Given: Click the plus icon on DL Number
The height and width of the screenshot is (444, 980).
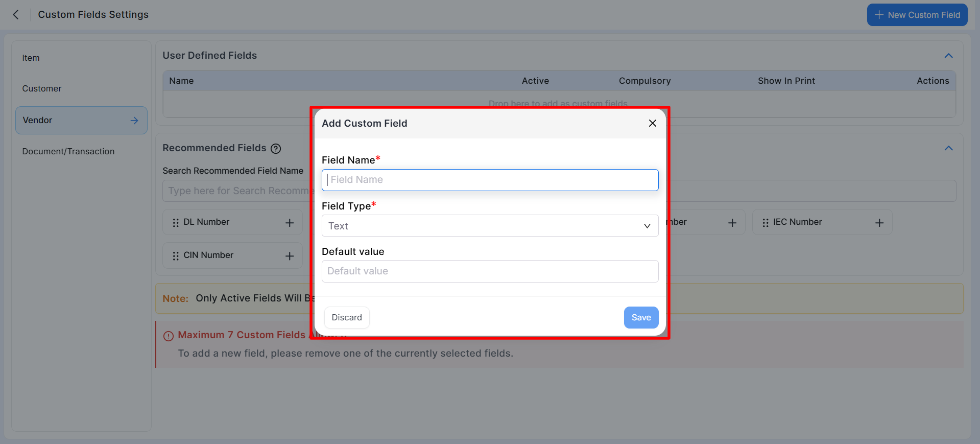Looking at the screenshot, I should 290,223.
